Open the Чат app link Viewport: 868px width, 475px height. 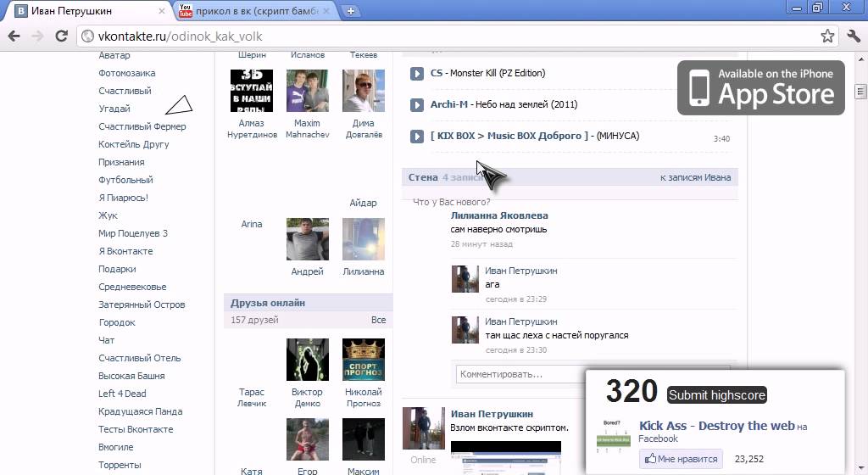click(106, 340)
